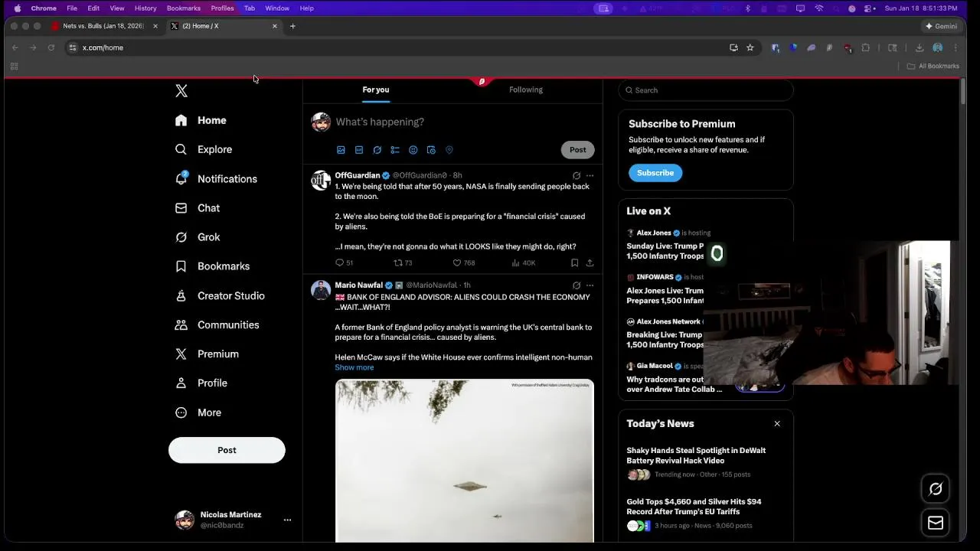View OffGuardian post analytics
The width and height of the screenshot is (980, 551).
tap(524, 262)
